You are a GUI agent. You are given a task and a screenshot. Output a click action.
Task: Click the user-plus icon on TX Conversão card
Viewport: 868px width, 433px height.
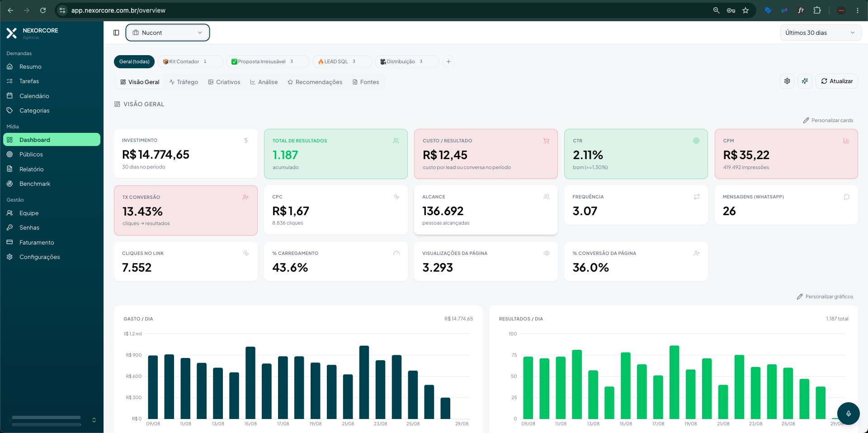[245, 197]
